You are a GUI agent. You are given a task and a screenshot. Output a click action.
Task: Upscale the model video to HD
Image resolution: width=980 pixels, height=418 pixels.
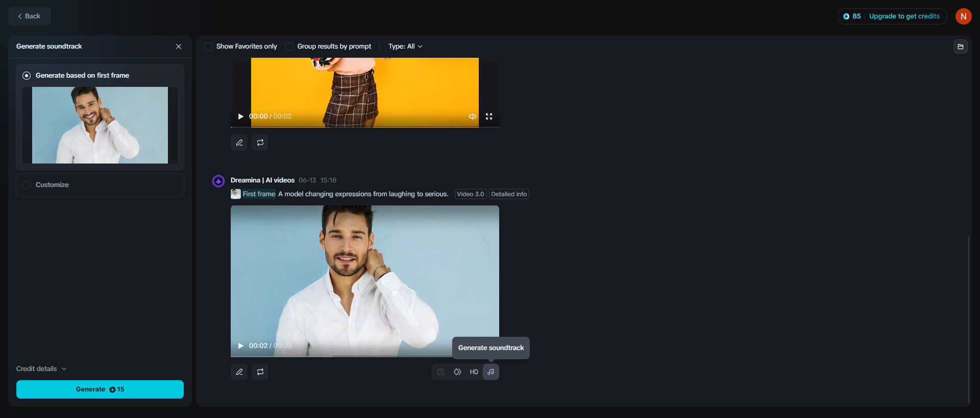point(474,372)
